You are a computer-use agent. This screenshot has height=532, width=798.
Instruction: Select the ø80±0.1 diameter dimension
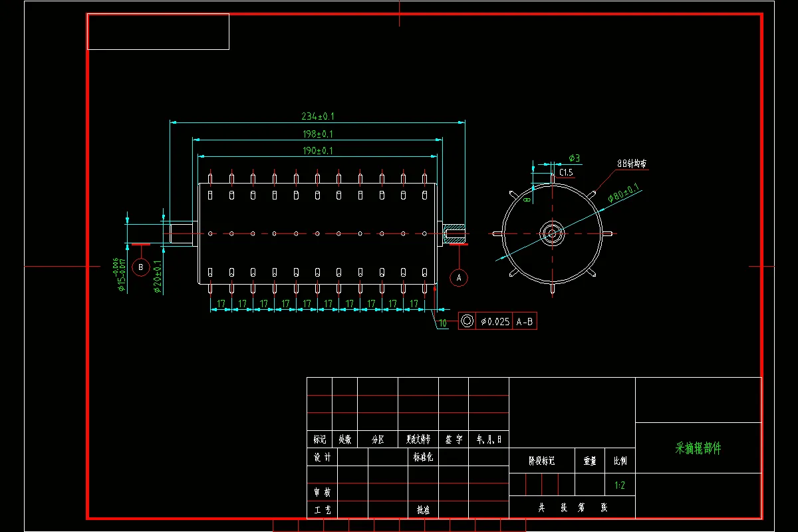click(623, 193)
